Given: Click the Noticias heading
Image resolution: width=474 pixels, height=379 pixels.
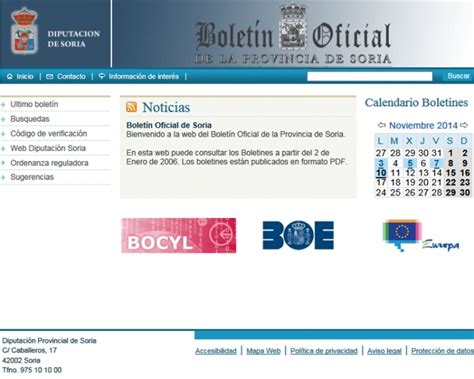Looking at the screenshot, I should (x=166, y=107).
